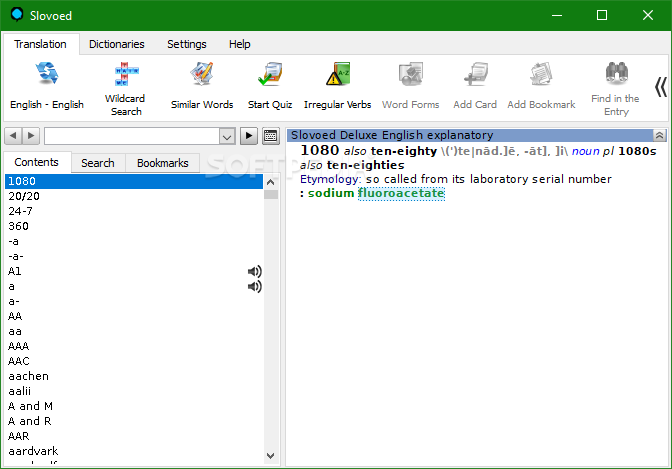
Task: Click the Slovoed app icon in title bar
Action: point(17,15)
